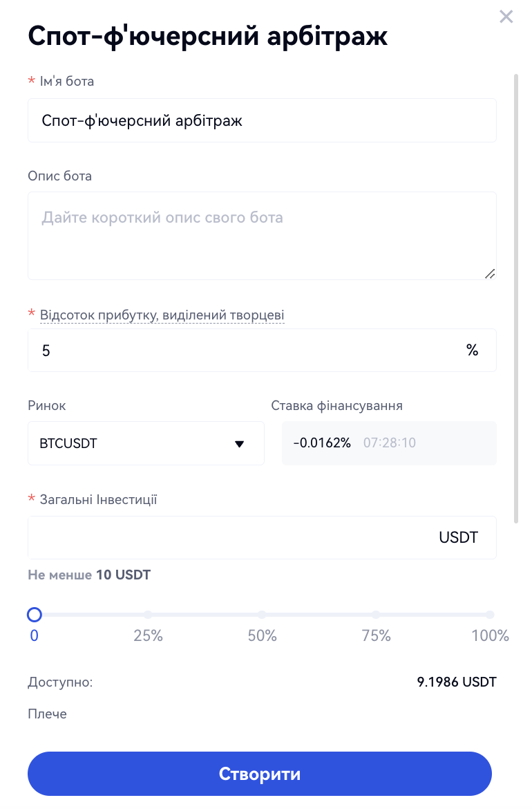Click the total investment input field
Screen dimensions: 532x809
[228, 538]
